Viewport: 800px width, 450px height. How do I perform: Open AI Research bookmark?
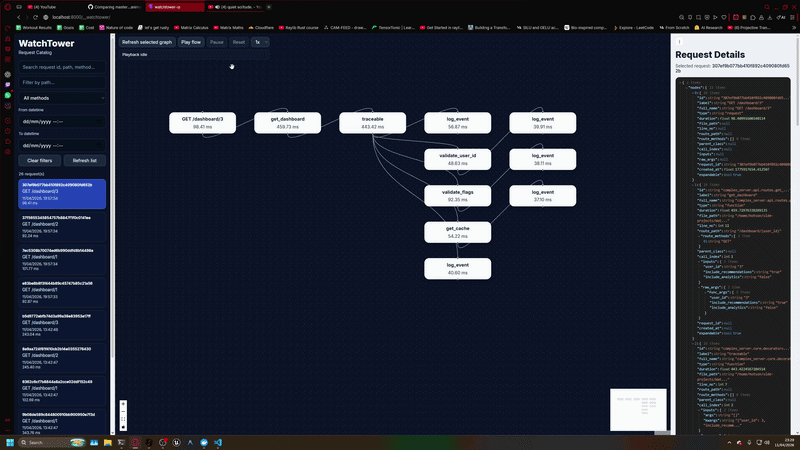pos(710,28)
